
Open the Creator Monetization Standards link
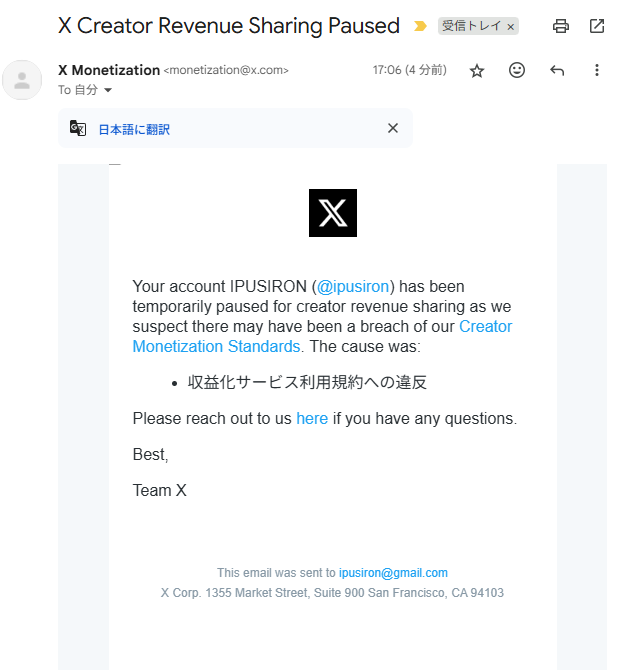(x=485, y=327)
